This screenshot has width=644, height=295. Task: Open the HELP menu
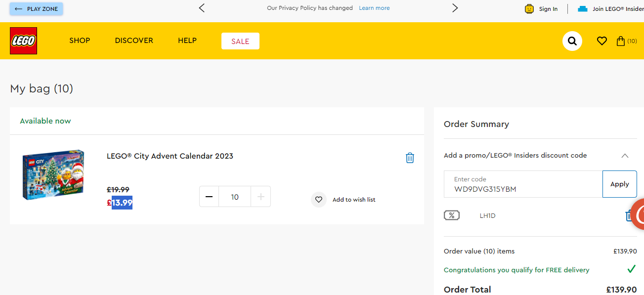[x=187, y=41]
